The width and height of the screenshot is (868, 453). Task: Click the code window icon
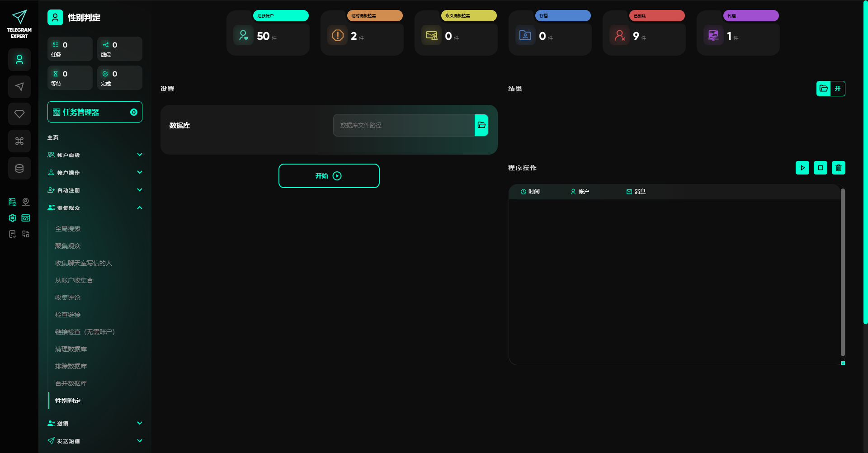point(26,218)
